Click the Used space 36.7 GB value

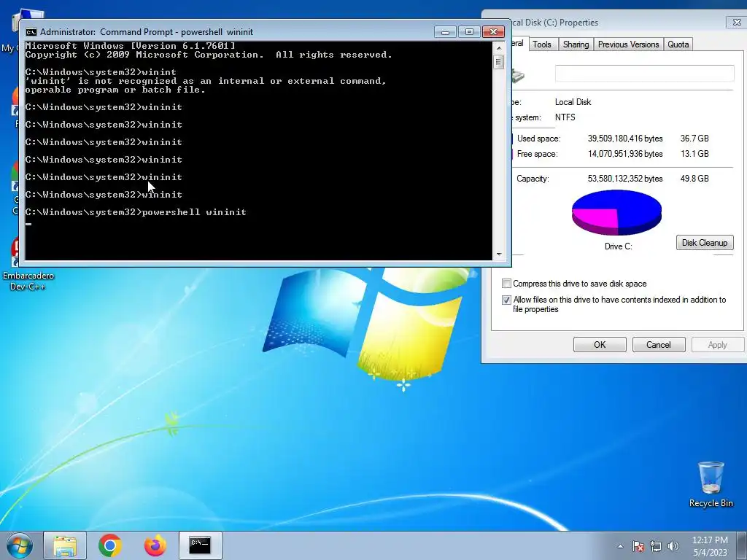click(694, 139)
